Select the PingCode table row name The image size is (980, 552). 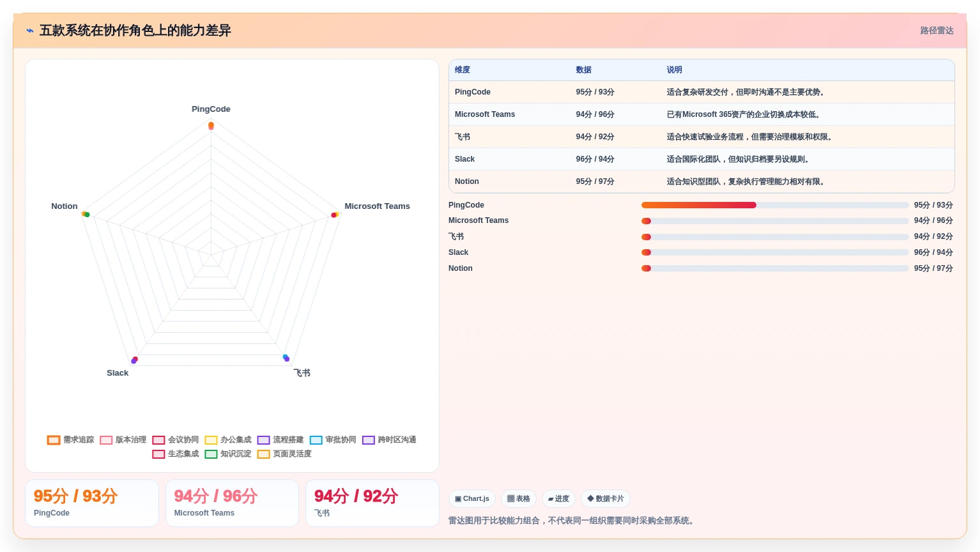click(x=473, y=92)
